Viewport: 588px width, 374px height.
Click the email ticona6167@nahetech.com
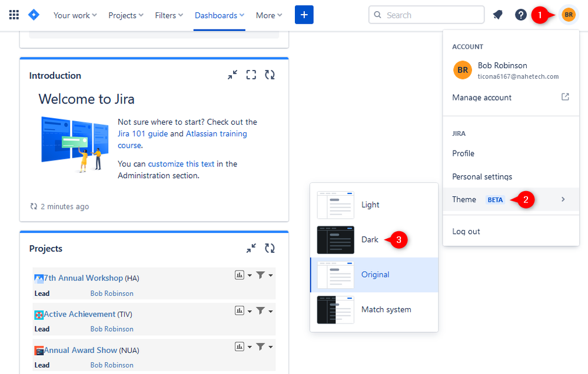(x=518, y=76)
